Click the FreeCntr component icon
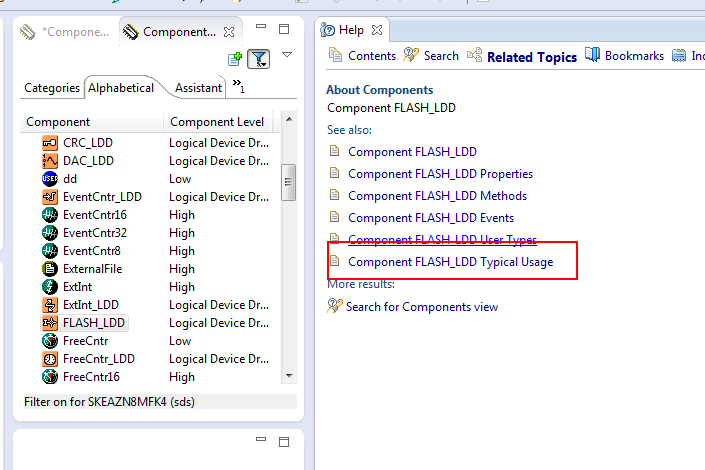Image resolution: width=705 pixels, height=470 pixels. click(x=50, y=341)
